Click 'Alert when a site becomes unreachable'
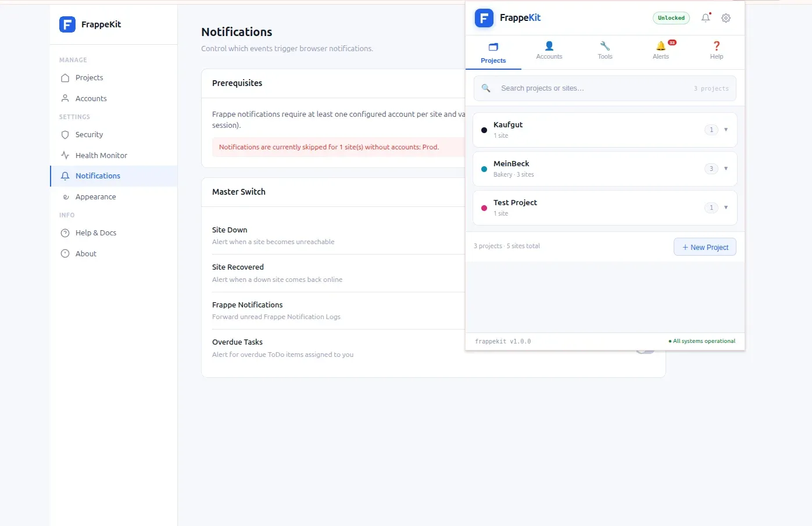The image size is (812, 526). 273,242
